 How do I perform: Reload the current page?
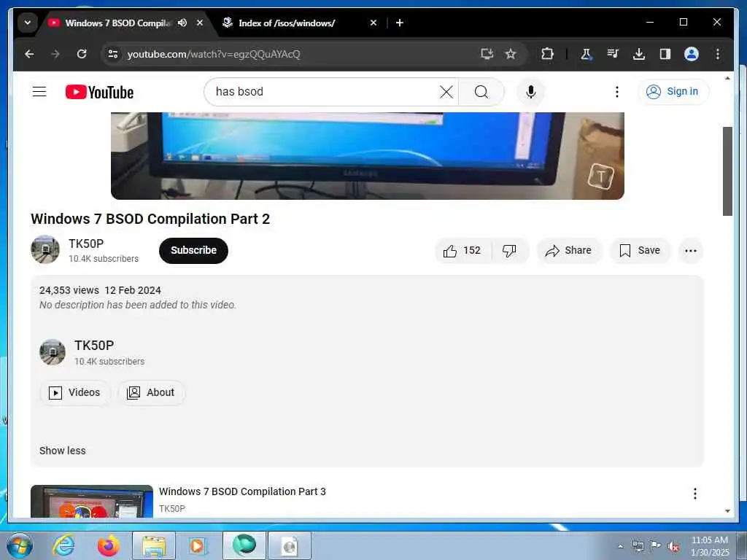[x=82, y=54]
